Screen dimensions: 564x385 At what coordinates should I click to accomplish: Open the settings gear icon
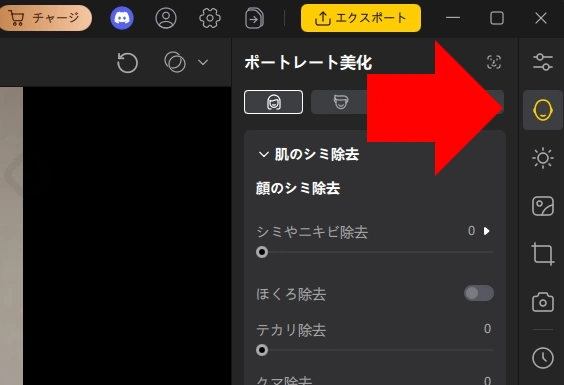(210, 18)
